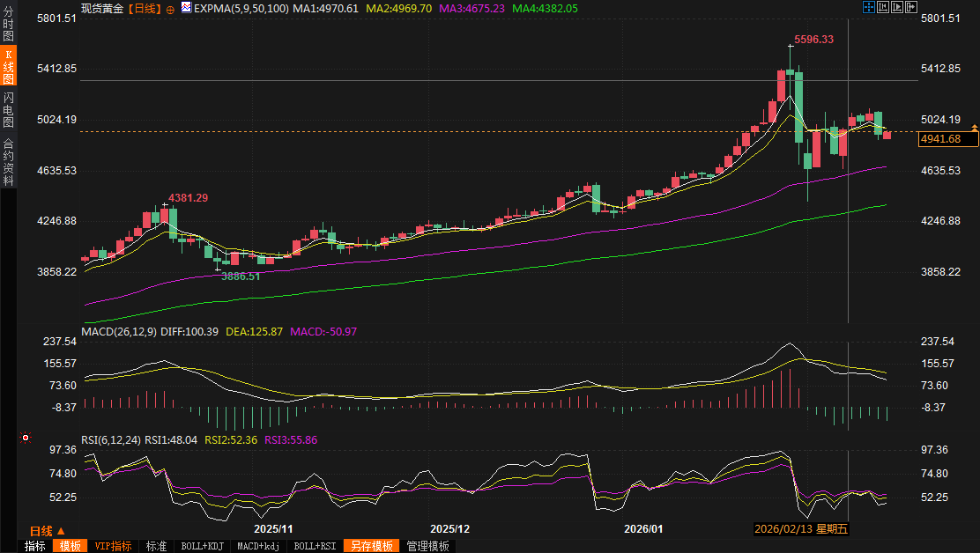Click the red target icon by RSI panel
Screen dimensions: 980x553
click(x=26, y=438)
